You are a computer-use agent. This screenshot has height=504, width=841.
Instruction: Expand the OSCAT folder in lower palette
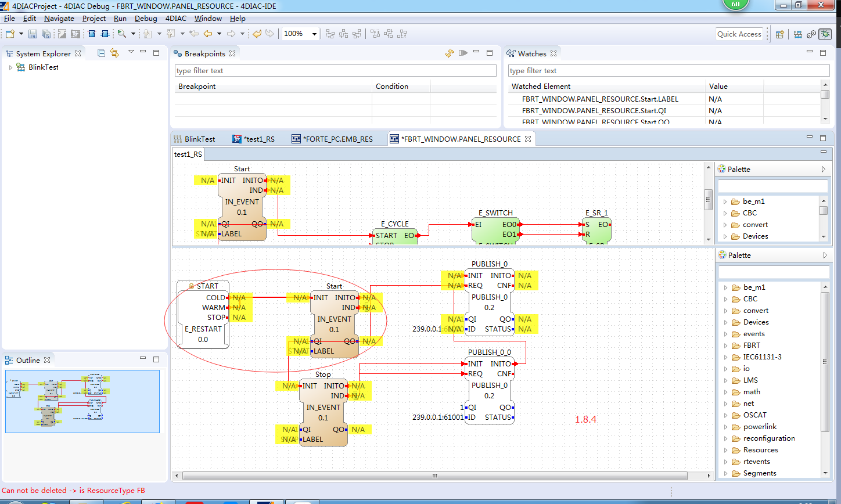pos(725,415)
